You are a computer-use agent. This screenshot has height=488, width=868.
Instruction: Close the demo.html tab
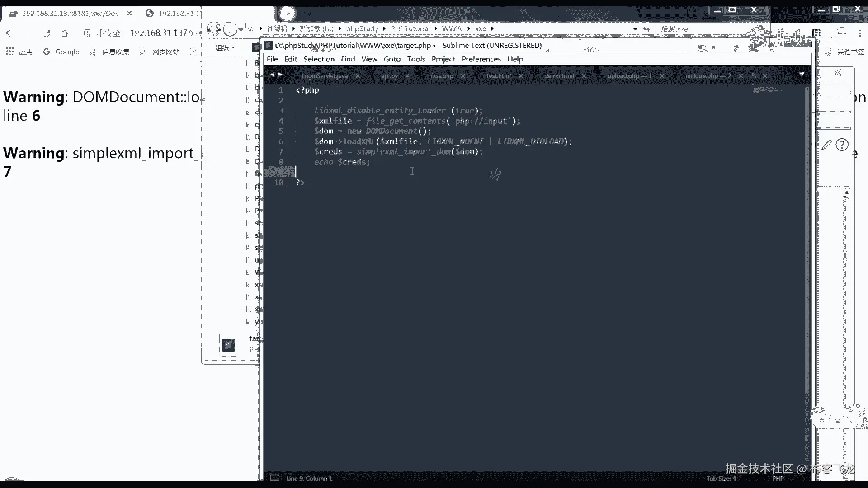click(x=584, y=76)
